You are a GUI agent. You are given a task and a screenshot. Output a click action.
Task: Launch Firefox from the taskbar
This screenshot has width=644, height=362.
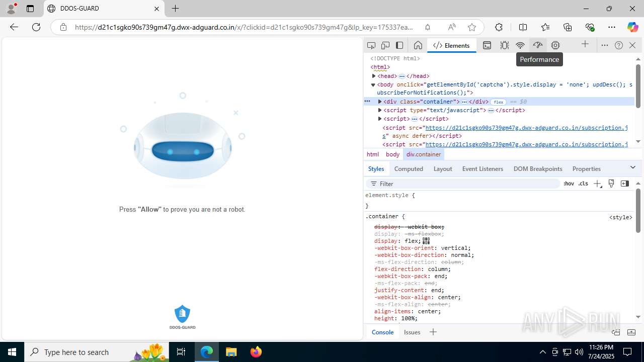pos(256,352)
